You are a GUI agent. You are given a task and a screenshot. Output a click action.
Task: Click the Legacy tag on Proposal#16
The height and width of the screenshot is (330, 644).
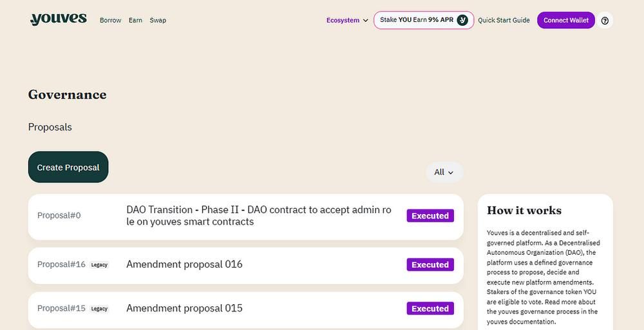click(x=99, y=265)
